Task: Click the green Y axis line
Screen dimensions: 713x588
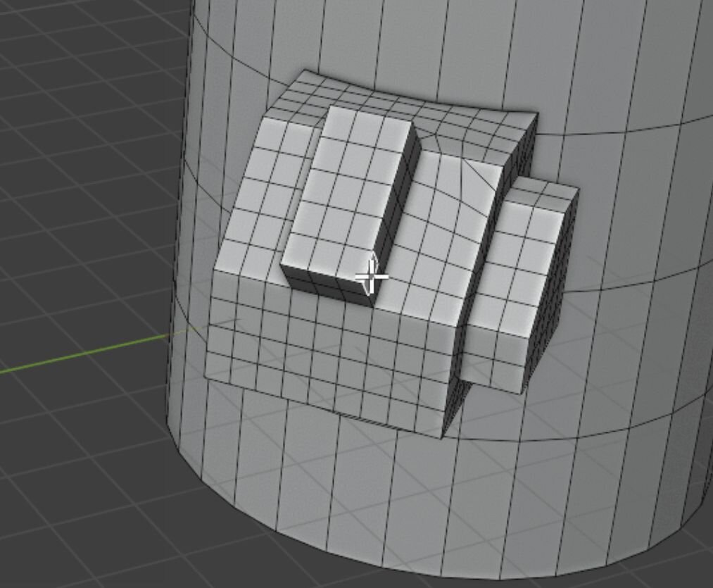Action: (84, 354)
